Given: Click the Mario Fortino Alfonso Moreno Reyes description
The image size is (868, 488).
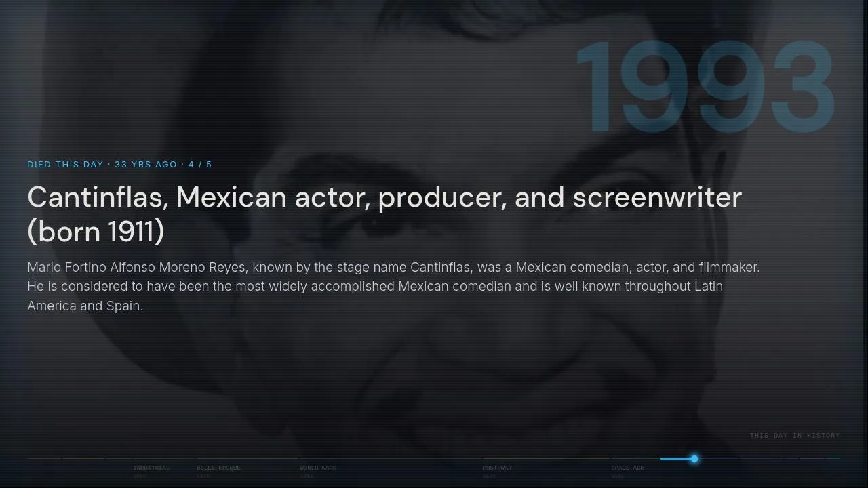Looking at the screenshot, I should (393, 287).
